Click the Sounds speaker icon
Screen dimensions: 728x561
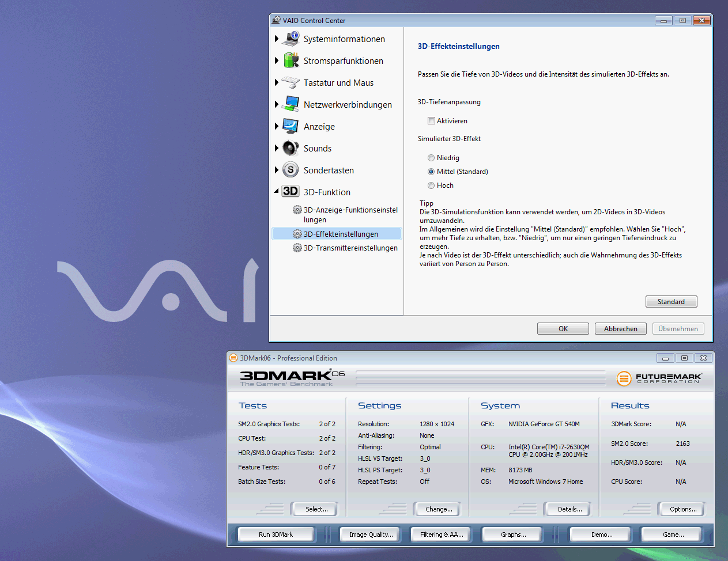tap(291, 148)
